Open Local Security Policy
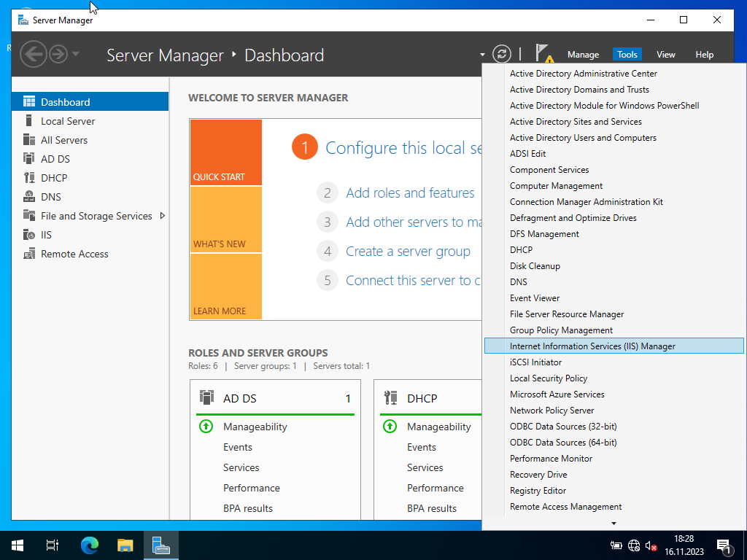This screenshot has width=747, height=560. 614,378
